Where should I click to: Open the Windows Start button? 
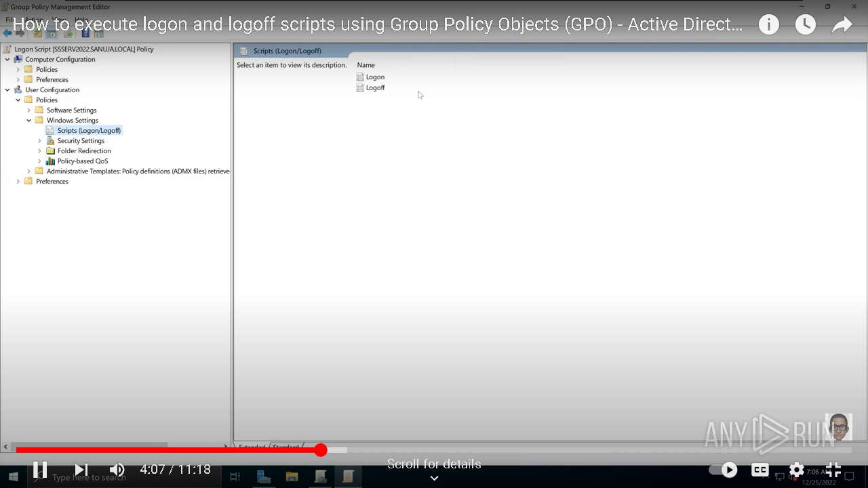13,477
